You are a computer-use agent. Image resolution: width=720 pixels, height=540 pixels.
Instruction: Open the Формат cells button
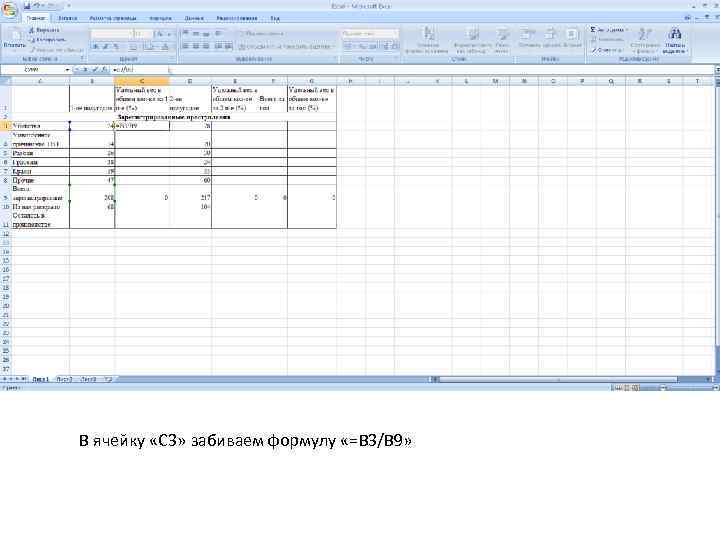pyautogui.click(x=572, y=39)
